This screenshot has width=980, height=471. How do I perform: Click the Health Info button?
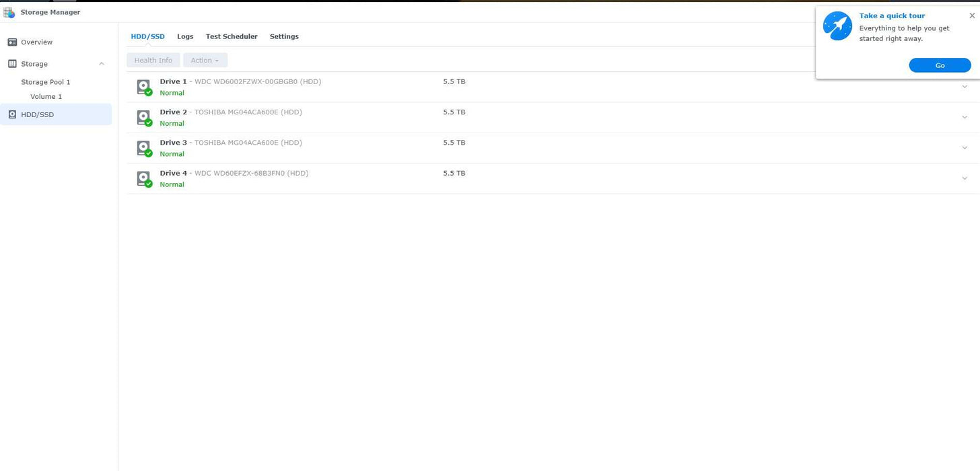153,60
